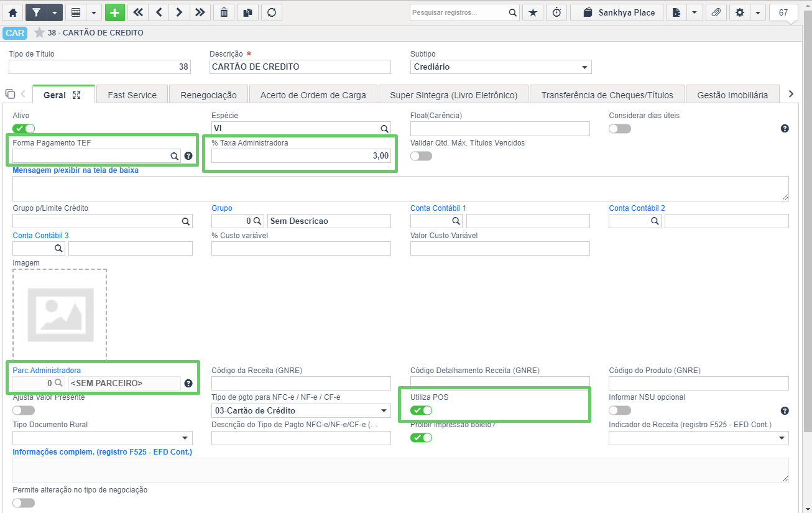
Task: Open Super Sintegra (Livro Eletrônico) tab
Action: point(453,95)
